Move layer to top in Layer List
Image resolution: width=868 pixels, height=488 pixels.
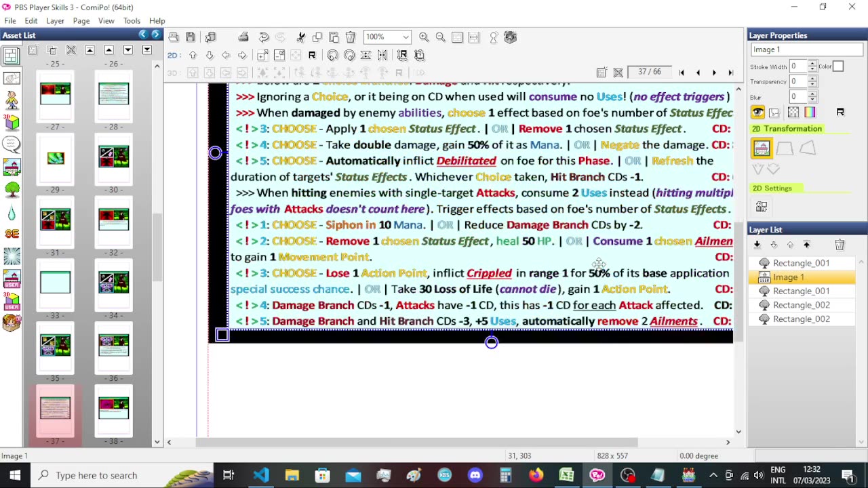tap(807, 245)
